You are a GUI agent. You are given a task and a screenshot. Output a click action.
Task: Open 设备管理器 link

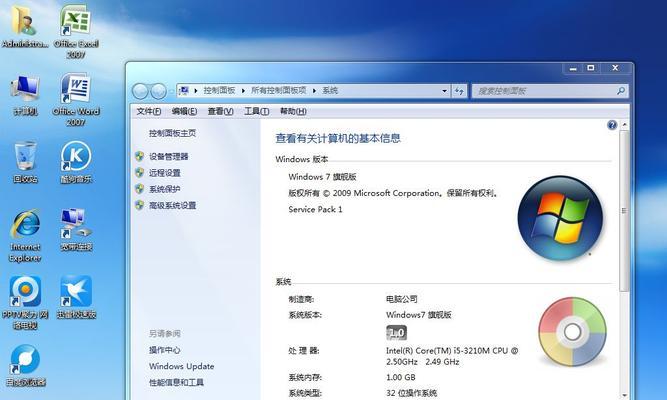point(168,156)
